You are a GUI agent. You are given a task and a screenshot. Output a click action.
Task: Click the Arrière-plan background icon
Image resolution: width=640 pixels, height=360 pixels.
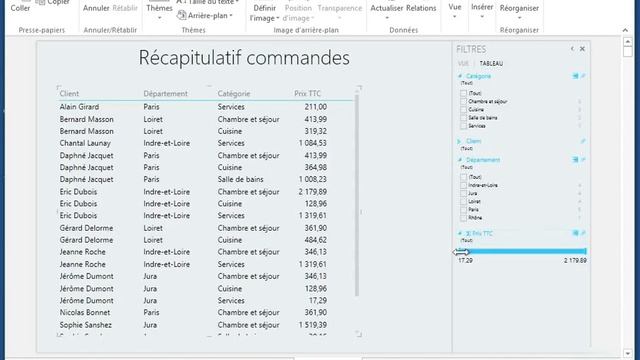click(182, 16)
